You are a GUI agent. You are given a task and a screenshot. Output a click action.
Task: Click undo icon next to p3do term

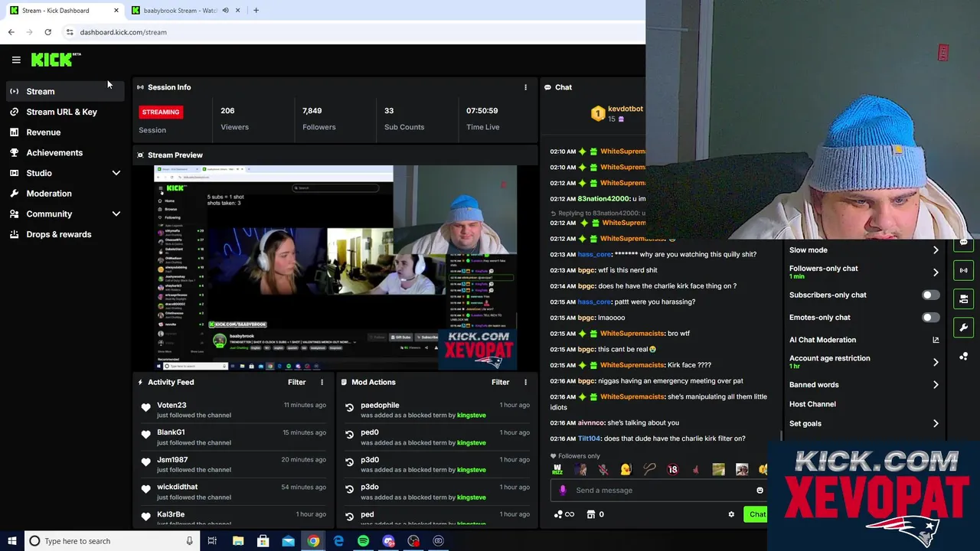[350, 491]
